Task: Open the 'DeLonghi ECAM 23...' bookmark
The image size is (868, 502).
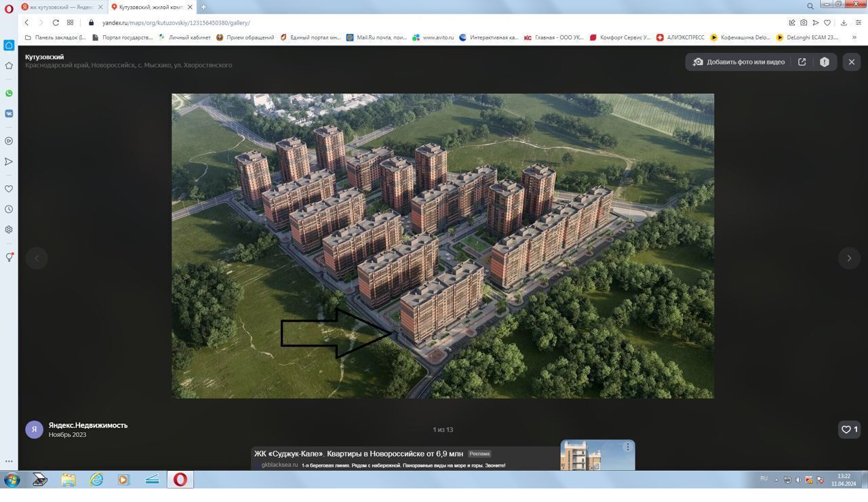Action: (807, 37)
